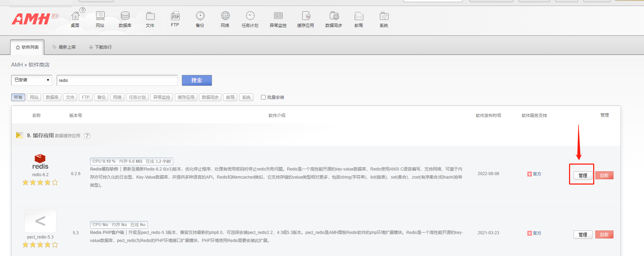
Task: Open the 已安装 filter dropdown
Action: coord(32,80)
